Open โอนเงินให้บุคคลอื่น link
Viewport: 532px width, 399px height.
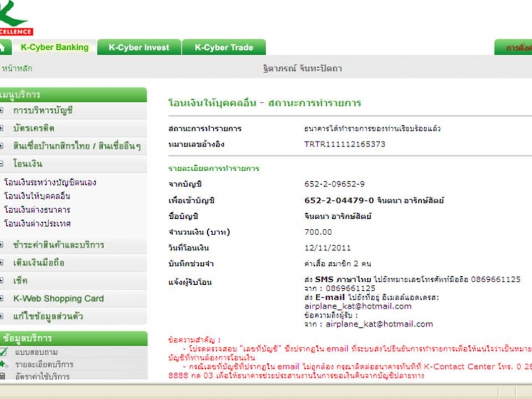37,196
